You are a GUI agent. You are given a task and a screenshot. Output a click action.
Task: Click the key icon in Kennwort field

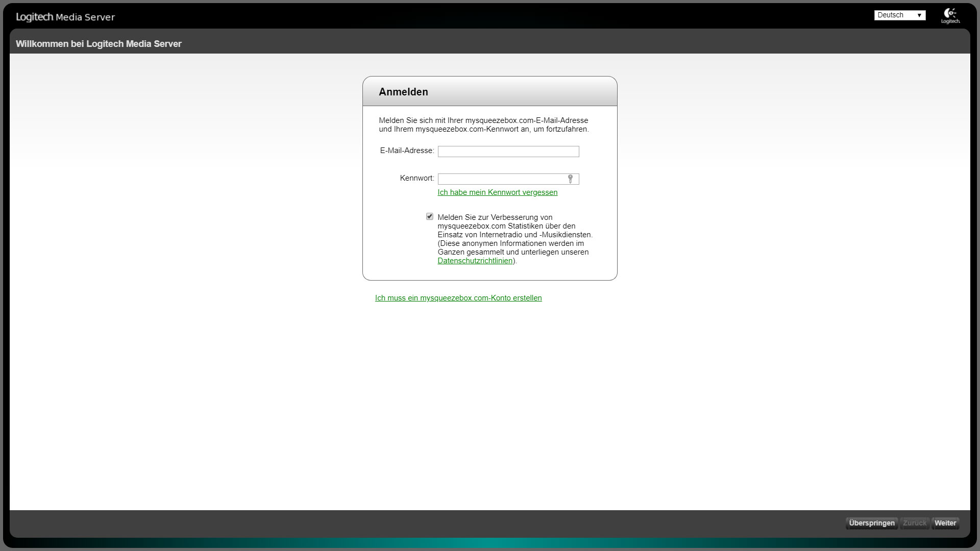(570, 179)
